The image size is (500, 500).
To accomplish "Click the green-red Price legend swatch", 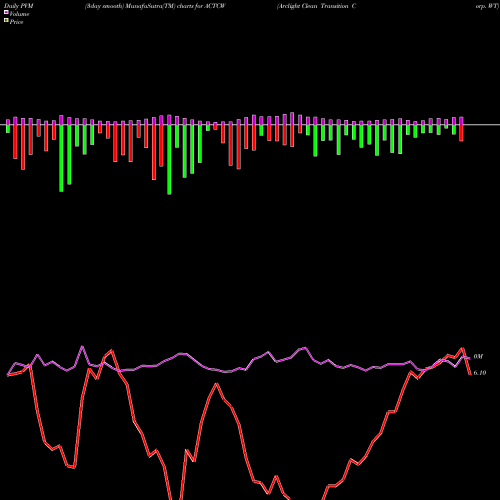I will [x=6, y=20].
